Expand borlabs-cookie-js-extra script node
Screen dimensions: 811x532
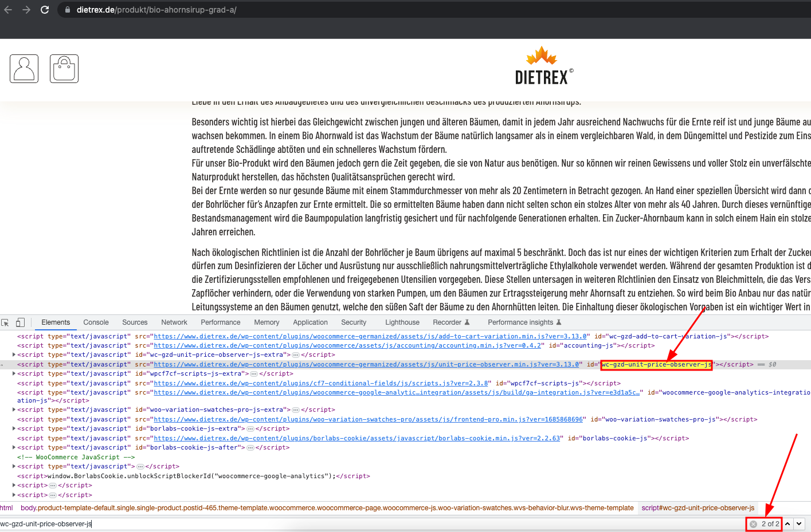[14, 429]
